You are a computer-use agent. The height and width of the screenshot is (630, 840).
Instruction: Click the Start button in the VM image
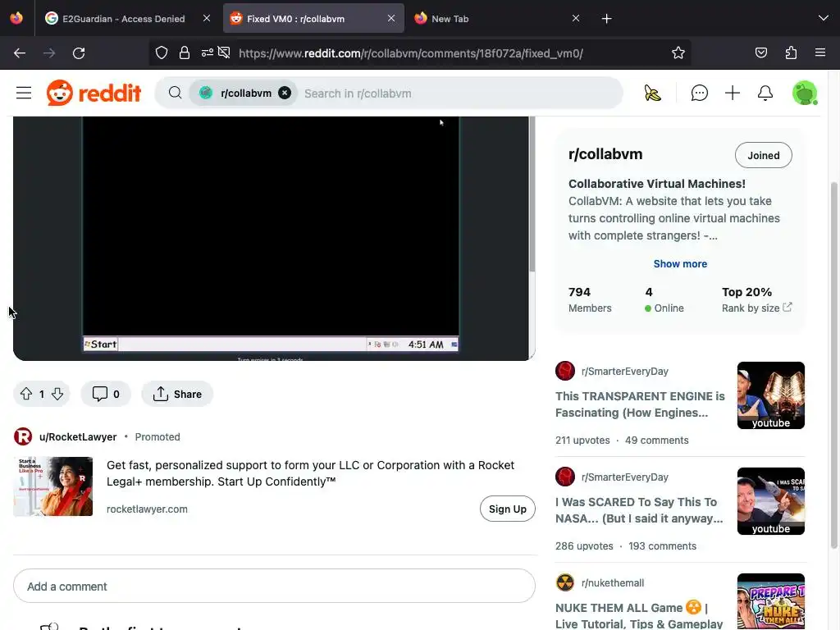pyautogui.click(x=101, y=345)
